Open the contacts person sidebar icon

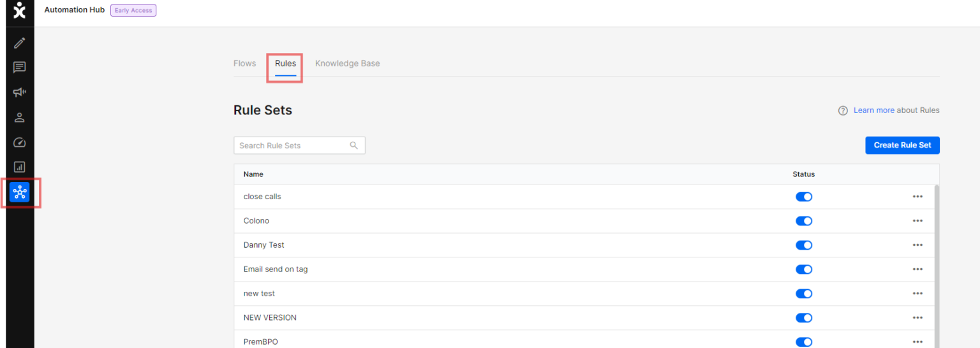[20, 117]
